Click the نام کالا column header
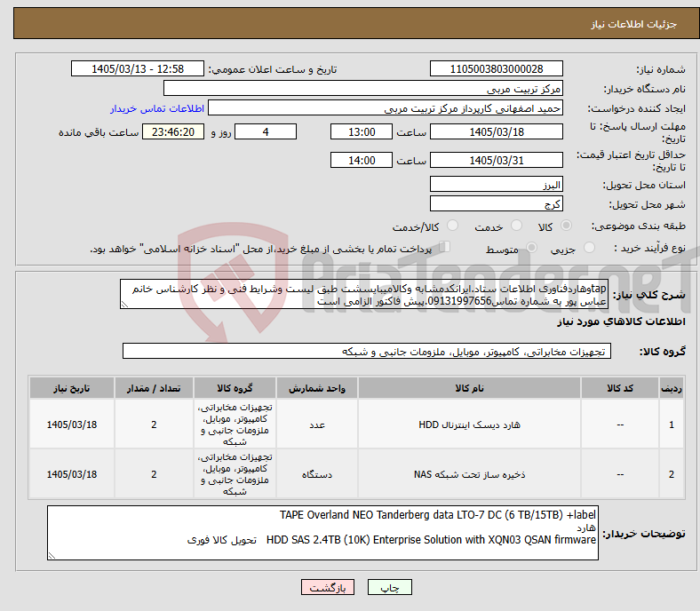The image size is (700, 611). (469, 388)
